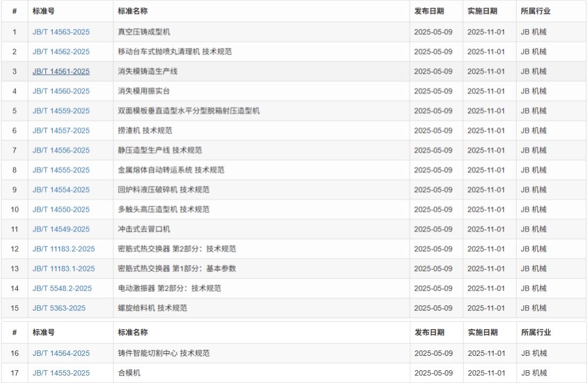Viewport: 588px width, 383px height.
Task: Open the JB/T 14557-2025 standard link
Action: (60, 130)
